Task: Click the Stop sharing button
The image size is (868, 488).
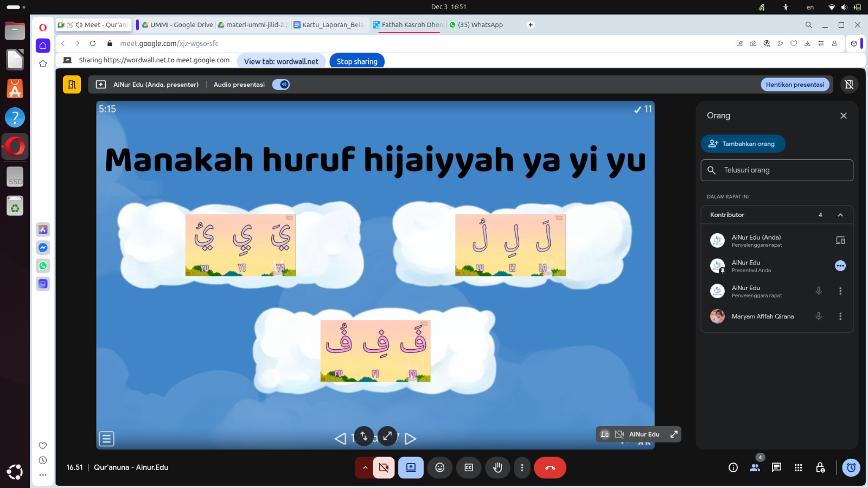Action: [x=356, y=61]
